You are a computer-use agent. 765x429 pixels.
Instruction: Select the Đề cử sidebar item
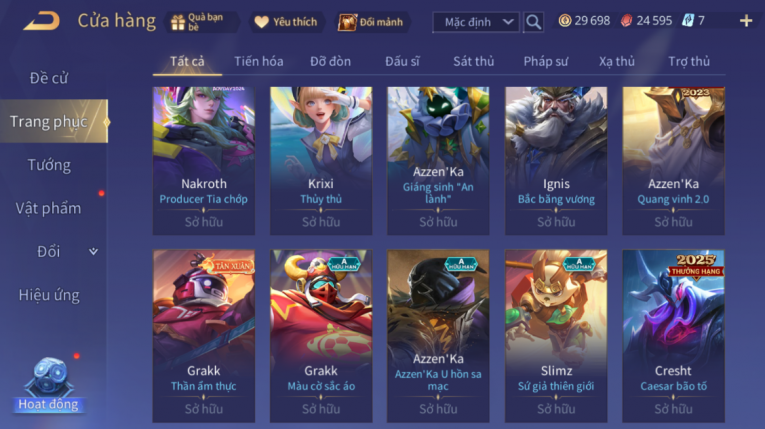pos(49,78)
